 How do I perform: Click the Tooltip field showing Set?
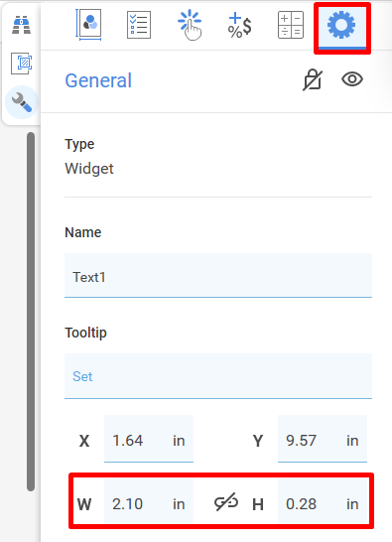click(x=218, y=376)
